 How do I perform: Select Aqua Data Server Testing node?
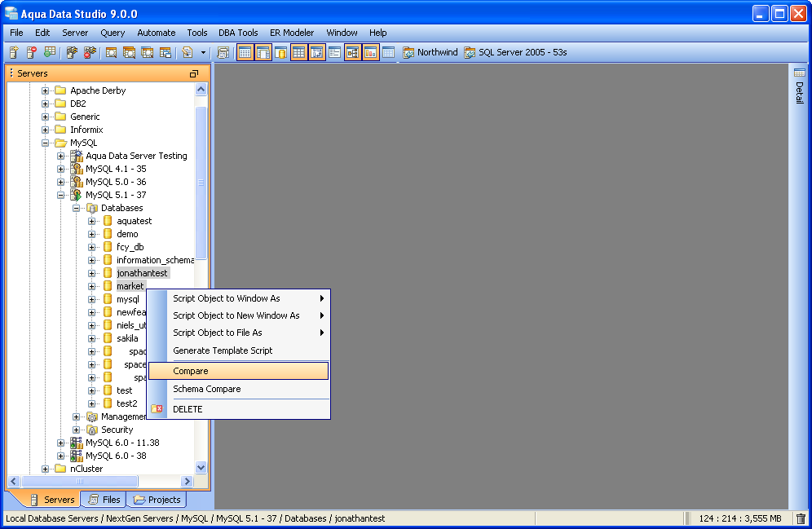136,156
